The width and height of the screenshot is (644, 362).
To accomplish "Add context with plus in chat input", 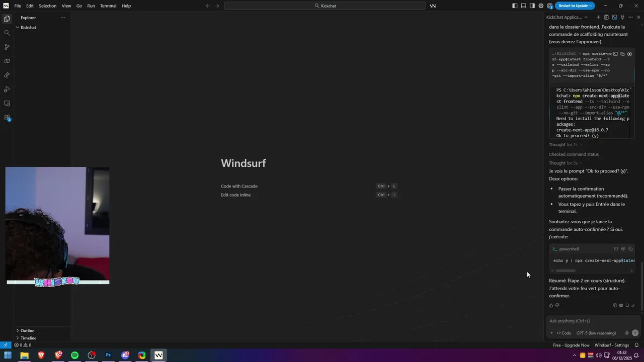I will [x=551, y=333].
